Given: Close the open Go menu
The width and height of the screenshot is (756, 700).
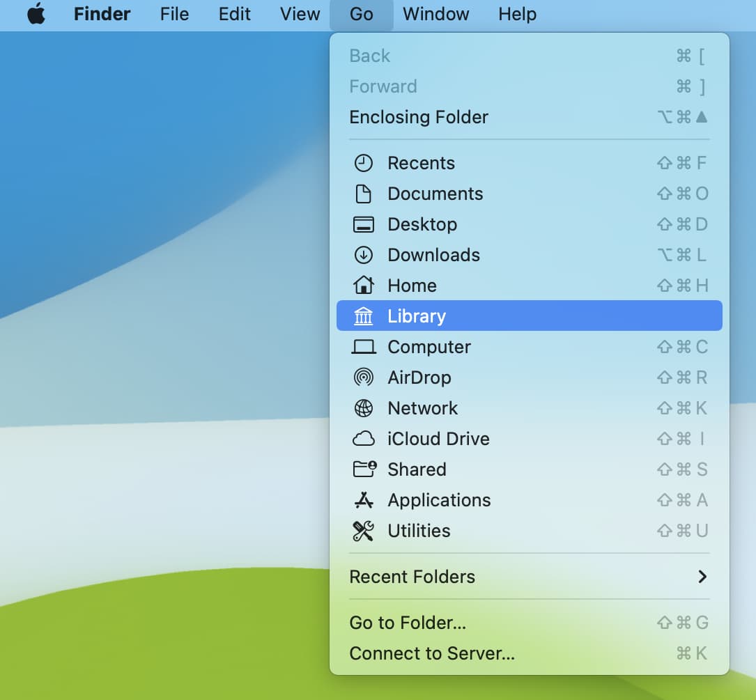Looking at the screenshot, I should [361, 14].
